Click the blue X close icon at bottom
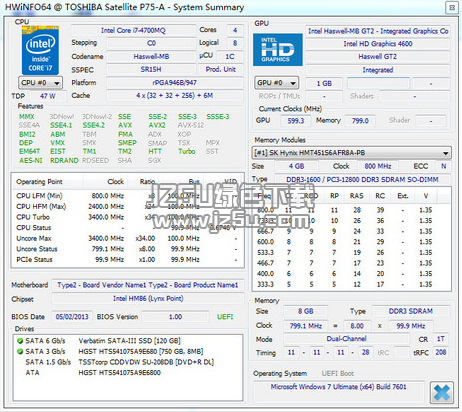 pos(442,393)
